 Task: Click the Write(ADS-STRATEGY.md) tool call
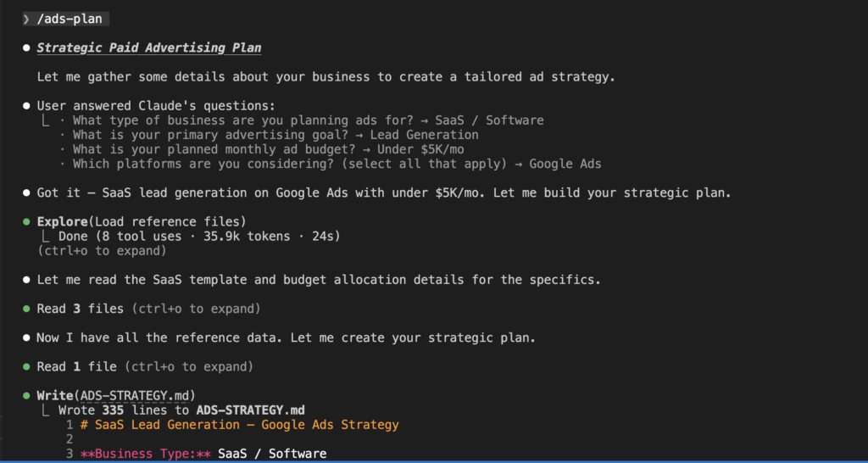(115, 395)
